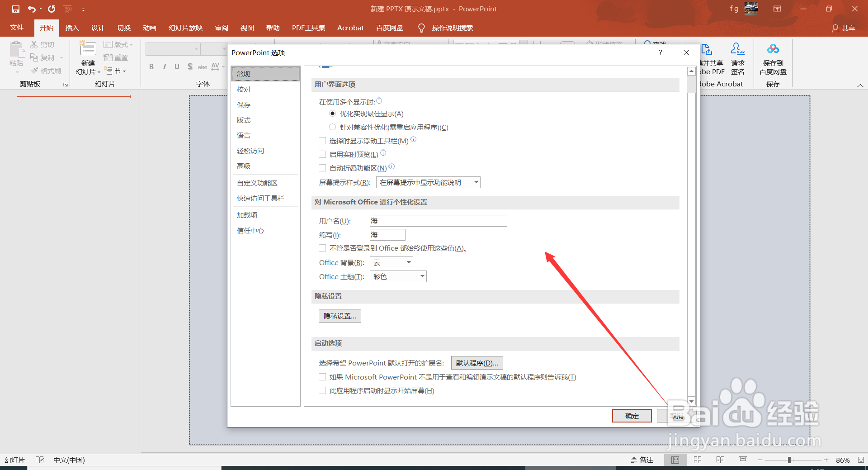Click the Underline formatting icon
The width and height of the screenshot is (868, 470).
(177, 66)
